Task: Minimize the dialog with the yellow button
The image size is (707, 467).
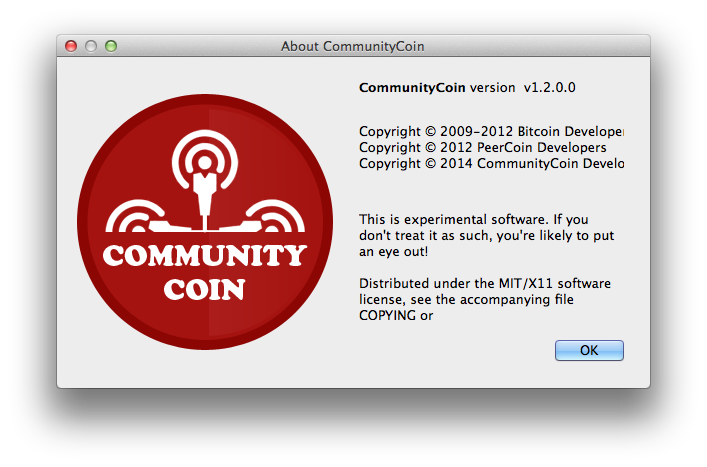Action: pyautogui.click(x=91, y=46)
